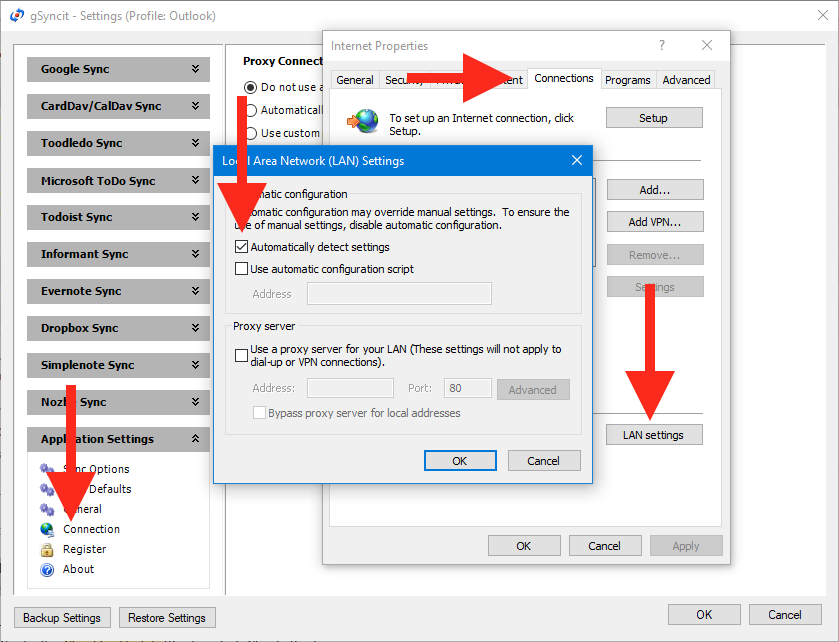
Task: Open Sync Options in Application Settings
Action: pos(96,469)
